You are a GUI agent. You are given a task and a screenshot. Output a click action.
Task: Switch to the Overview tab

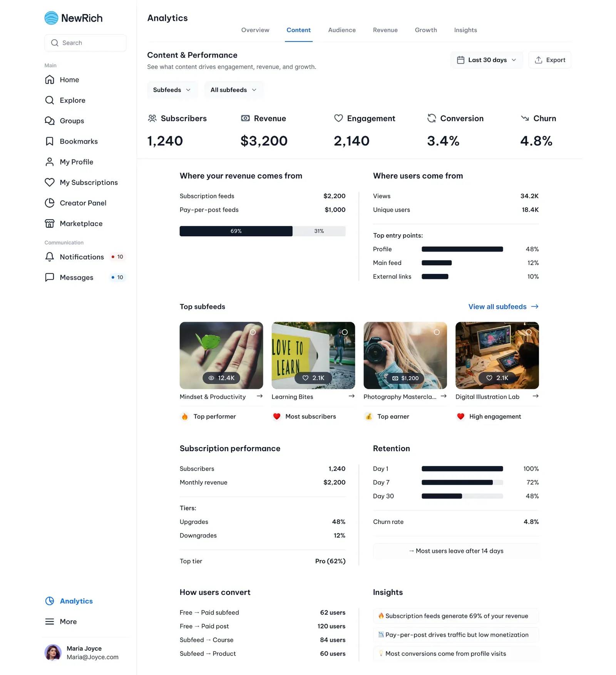[x=255, y=30]
